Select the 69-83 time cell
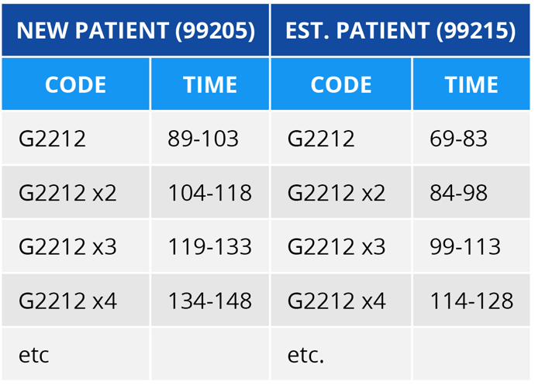The width and height of the screenshot is (535, 392). (x=458, y=139)
